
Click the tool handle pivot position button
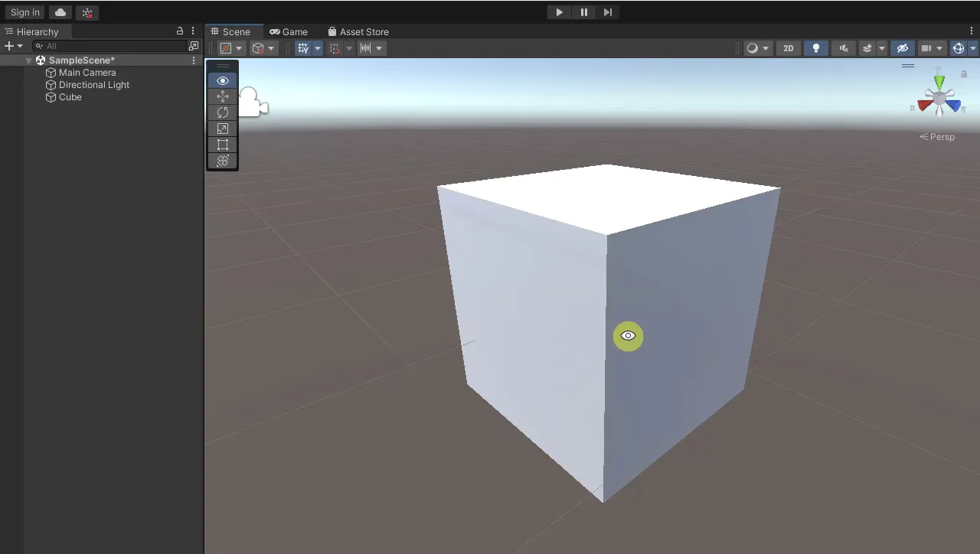point(230,48)
